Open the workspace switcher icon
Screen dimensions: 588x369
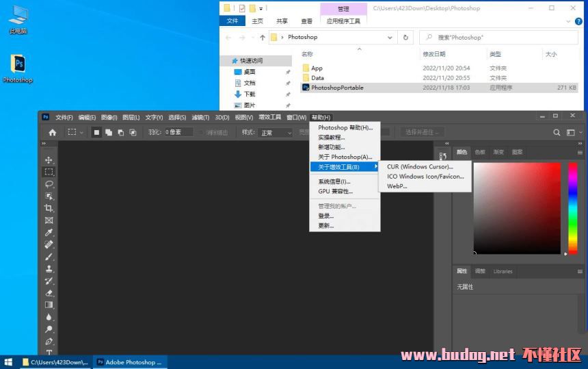point(571,133)
